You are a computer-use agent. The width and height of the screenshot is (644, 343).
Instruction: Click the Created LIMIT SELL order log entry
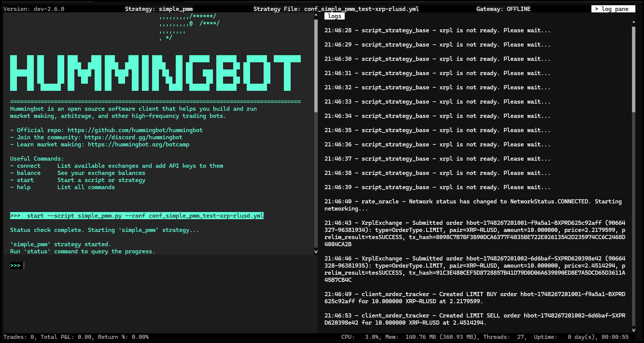pyautogui.click(x=475, y=319)
